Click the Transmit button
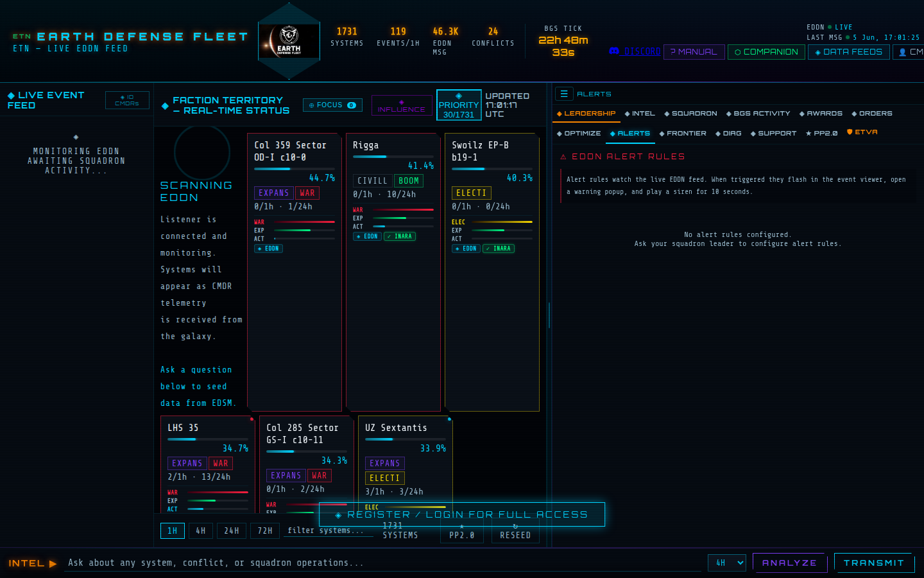The image size is (924, 578). [874, 563]
